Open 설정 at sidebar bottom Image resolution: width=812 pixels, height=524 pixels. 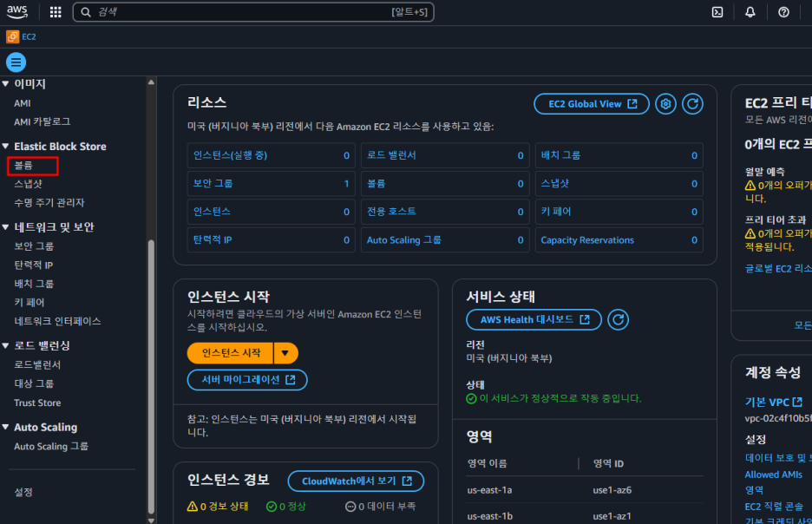[23, 492]
